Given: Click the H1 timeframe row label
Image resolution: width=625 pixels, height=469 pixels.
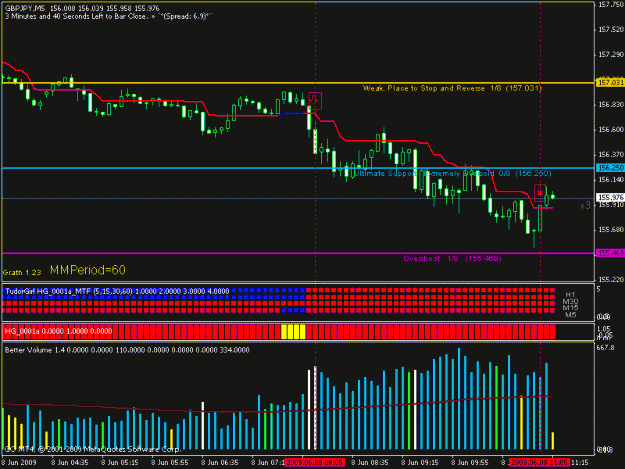Looking at the screenshot, I should point(570,295).
